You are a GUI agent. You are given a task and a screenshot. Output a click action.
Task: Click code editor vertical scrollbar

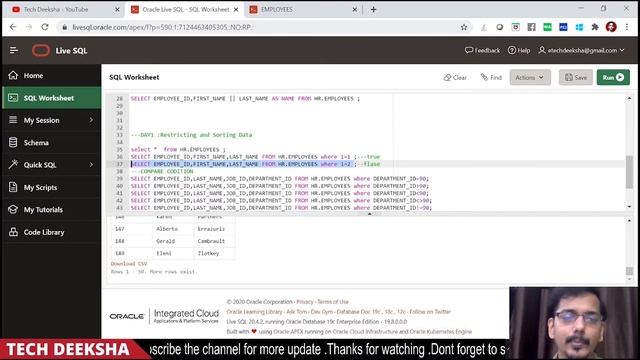point(629,171)
